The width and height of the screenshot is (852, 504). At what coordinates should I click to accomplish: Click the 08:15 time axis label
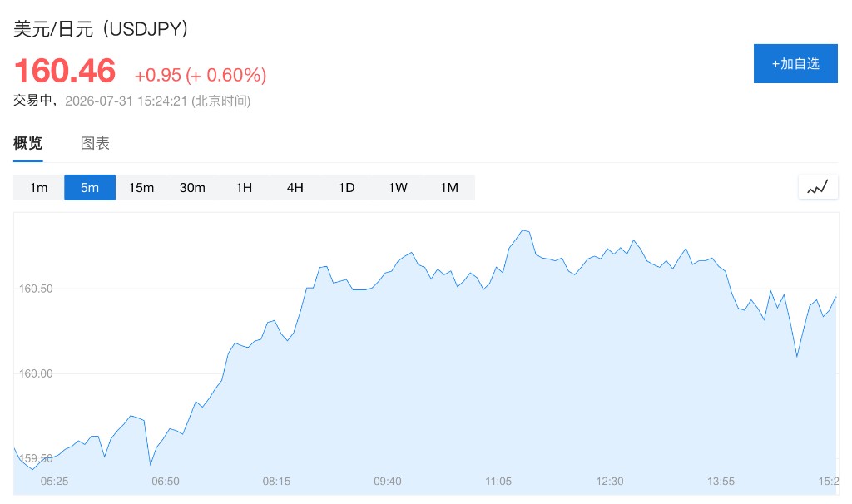click(276, 482)
